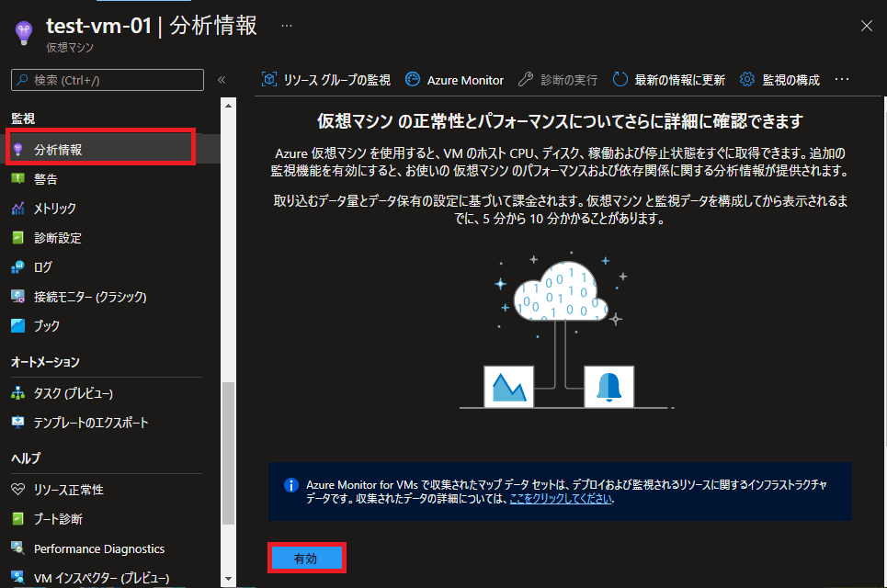887x588 pixels.
Task: Open タスク (プレビュー) in the sidebar
Action: 73,393
